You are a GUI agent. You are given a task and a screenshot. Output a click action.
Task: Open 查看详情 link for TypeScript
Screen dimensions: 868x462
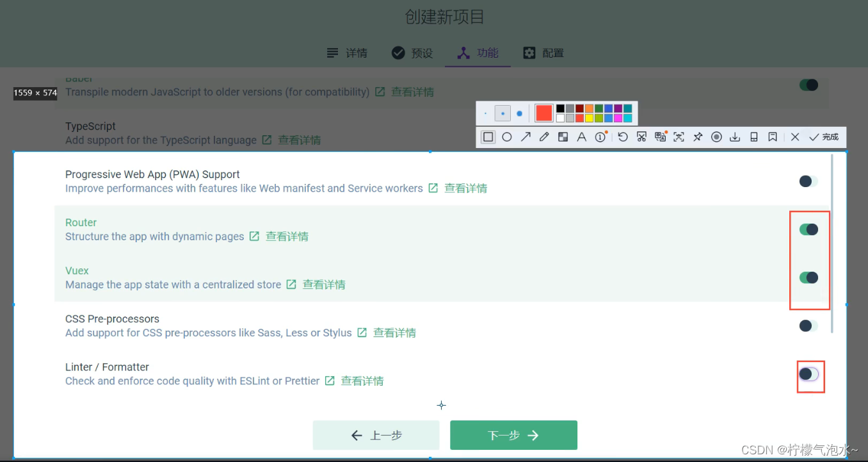(x=300, y=140)
